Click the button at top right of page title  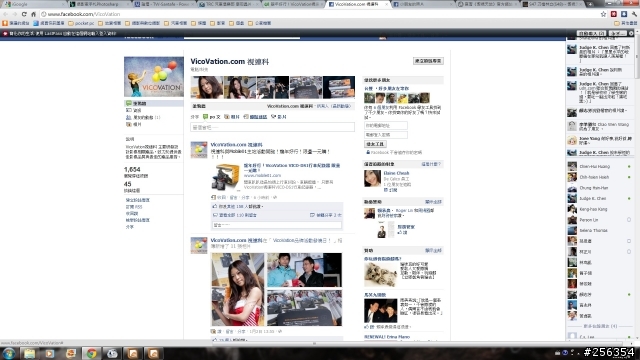(x=428, y=61)
